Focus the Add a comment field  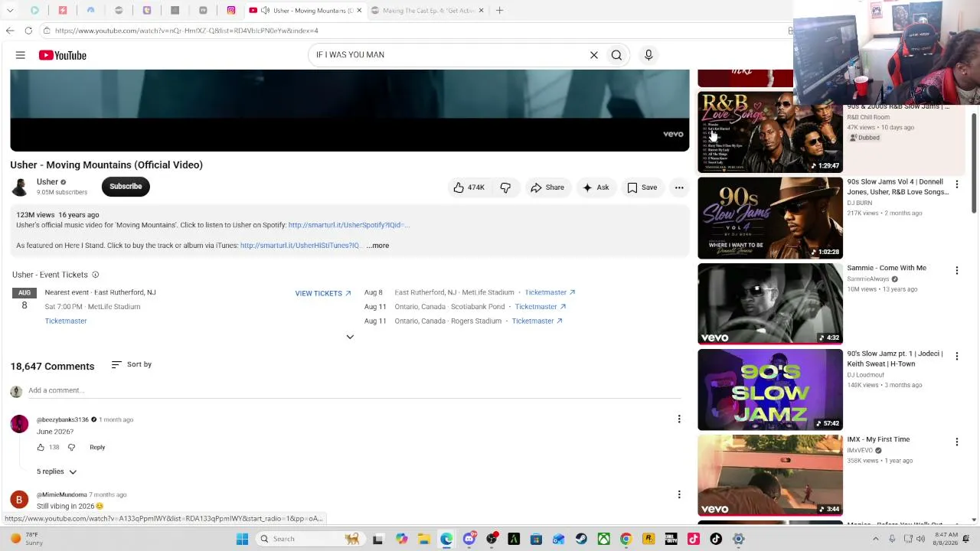point(354,390)
